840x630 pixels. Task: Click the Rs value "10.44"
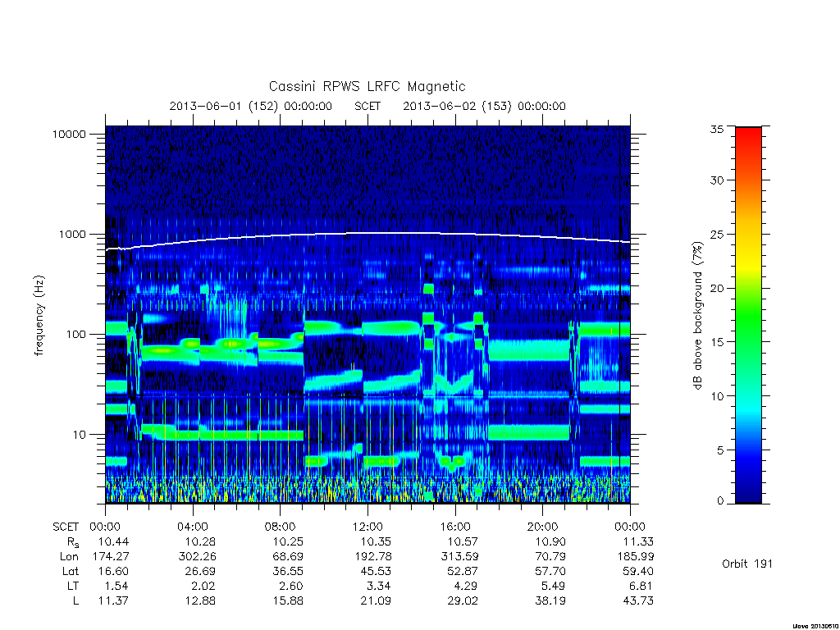pos(113,542)
